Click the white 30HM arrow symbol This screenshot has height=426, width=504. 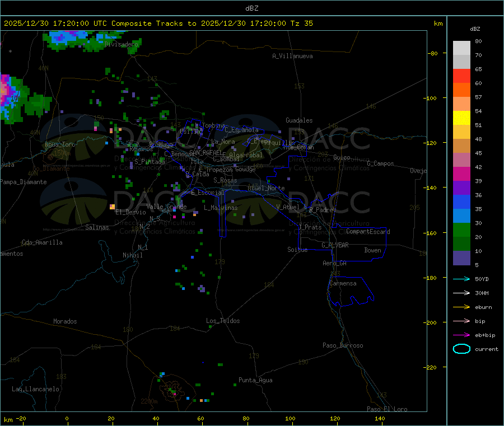[461, 293]
